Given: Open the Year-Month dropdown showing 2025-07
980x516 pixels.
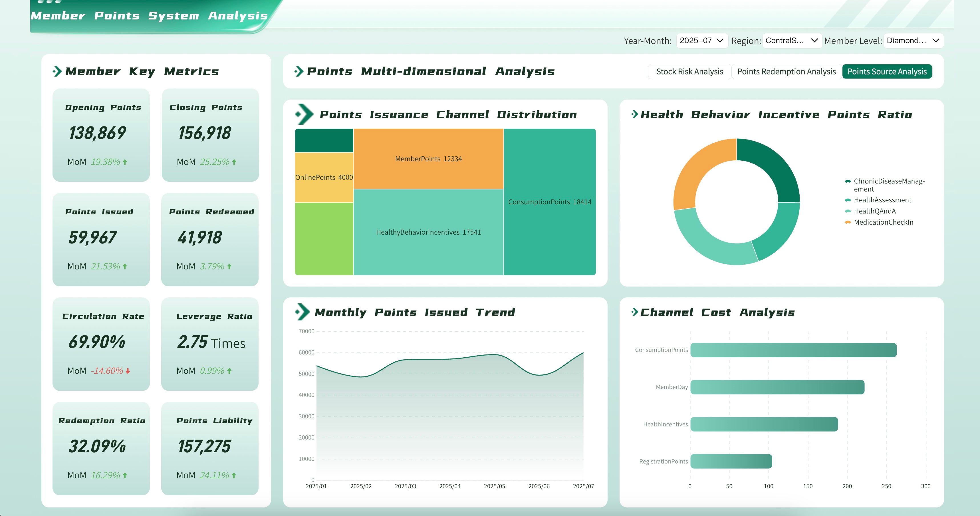Looking at the screenshot, I should point(702,41).
